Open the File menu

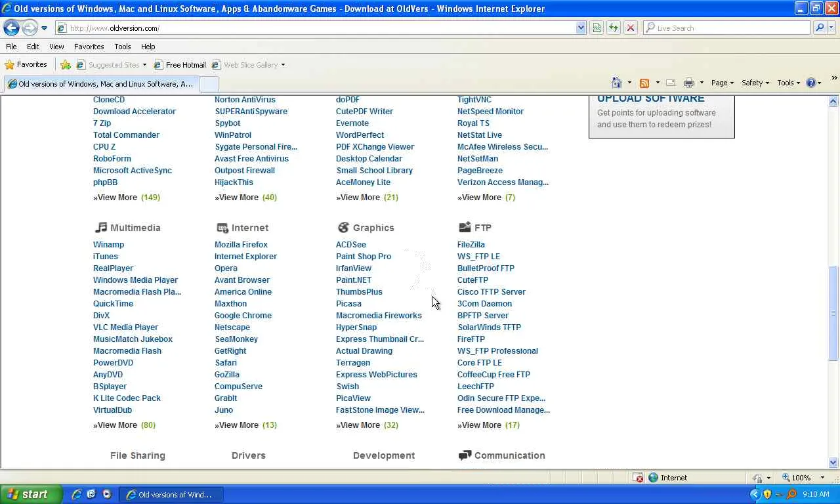[11, 47]
